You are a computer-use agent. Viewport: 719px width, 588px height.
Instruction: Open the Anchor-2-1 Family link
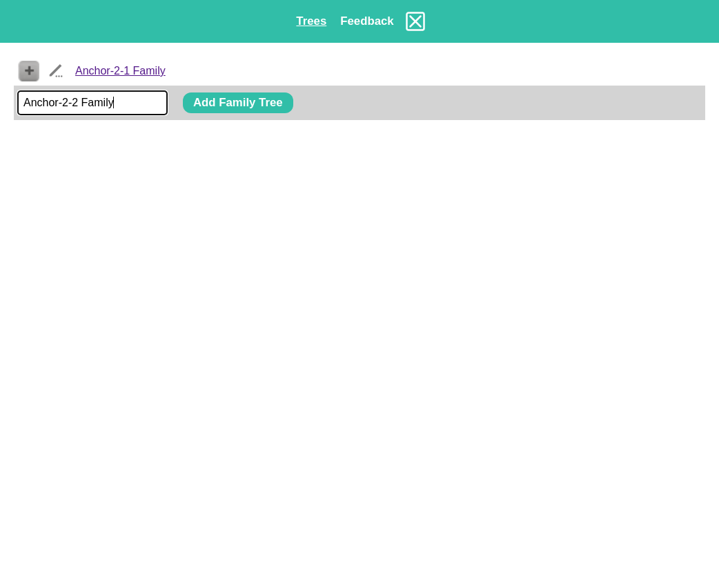click(120, 71)
